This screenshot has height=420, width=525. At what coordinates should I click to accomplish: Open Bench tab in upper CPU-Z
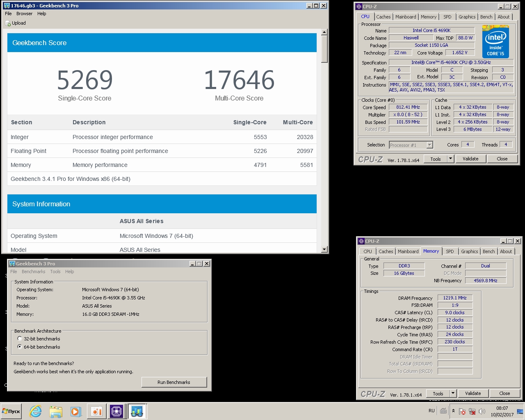click(x=486, y=17)
